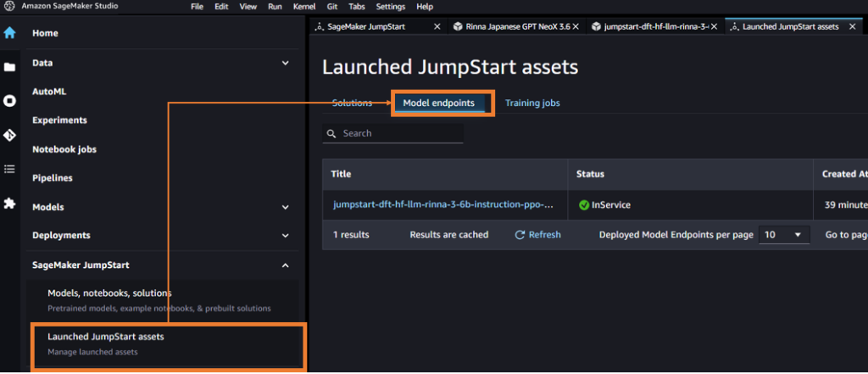
Task: Open the endpoints per page dropdown
Action: click(x=784, y=235)
